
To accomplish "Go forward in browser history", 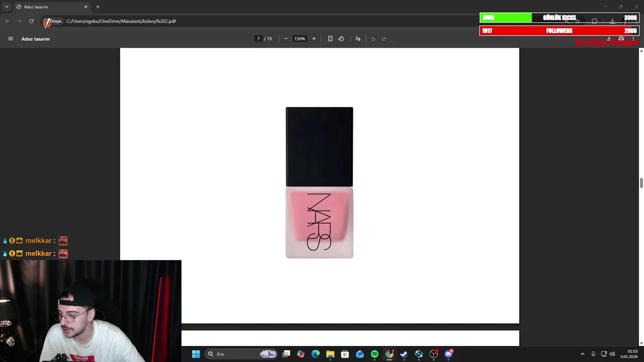I will pyautogui.click(x=19, y=21).
